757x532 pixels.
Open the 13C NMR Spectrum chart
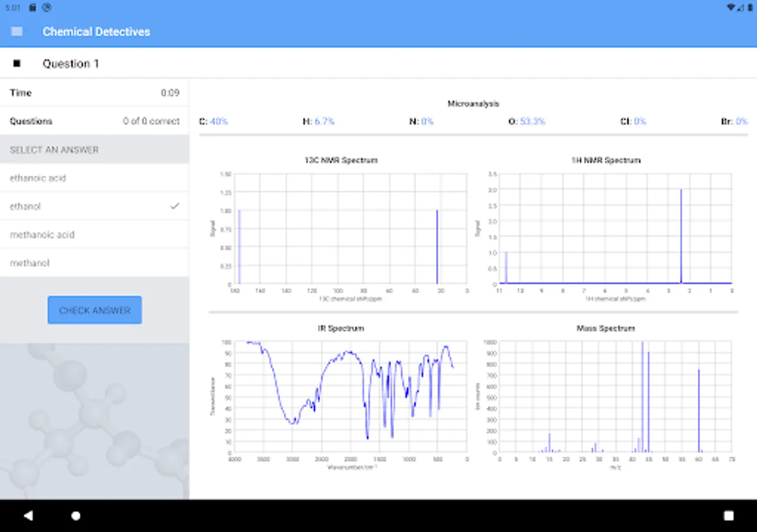pyautogui.click(x=341, y=231)
